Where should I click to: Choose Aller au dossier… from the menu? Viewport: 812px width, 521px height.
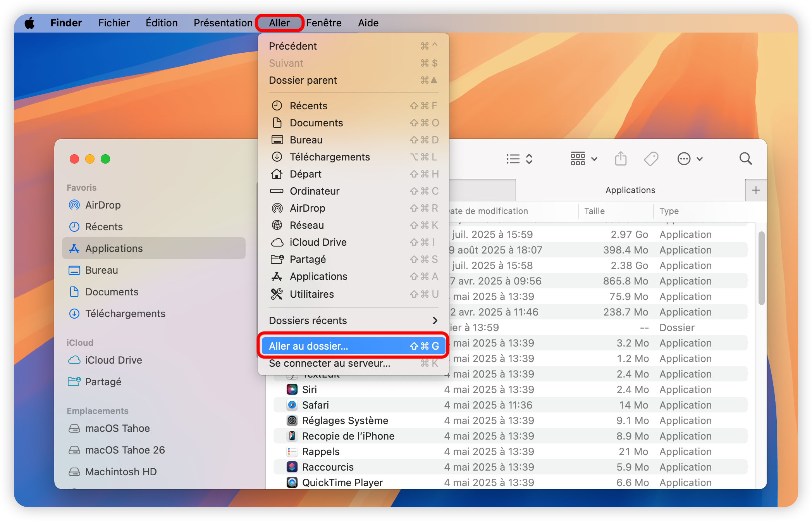pyautogui.click(x=353, y=346)
